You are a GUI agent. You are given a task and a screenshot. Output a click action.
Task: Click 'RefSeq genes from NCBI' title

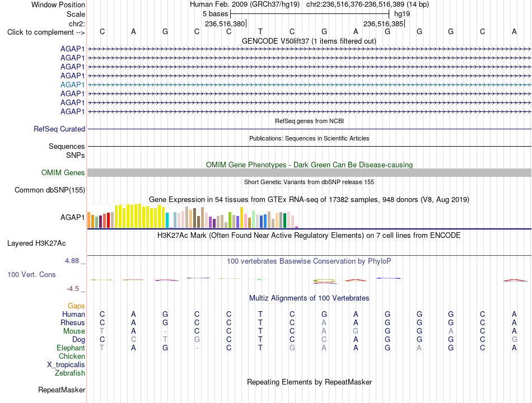310,121
